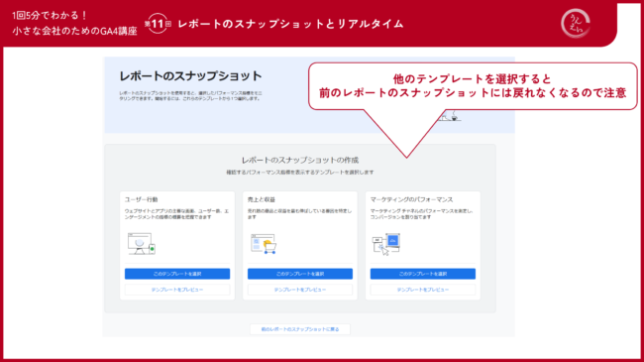Viewport: 644px width, 362px height.
Task: Click the shopping cart illustration under 売上と収益
Action: [x=264, y=244]
